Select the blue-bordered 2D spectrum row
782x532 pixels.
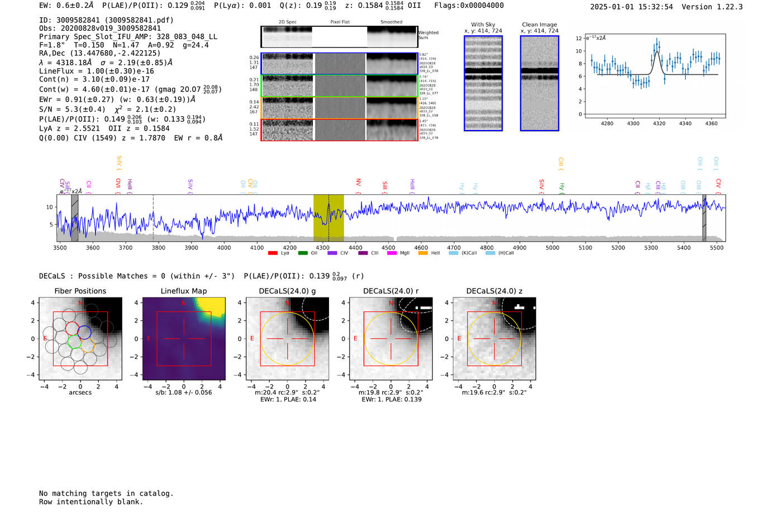pyautogui.click(x=340, y=64)
